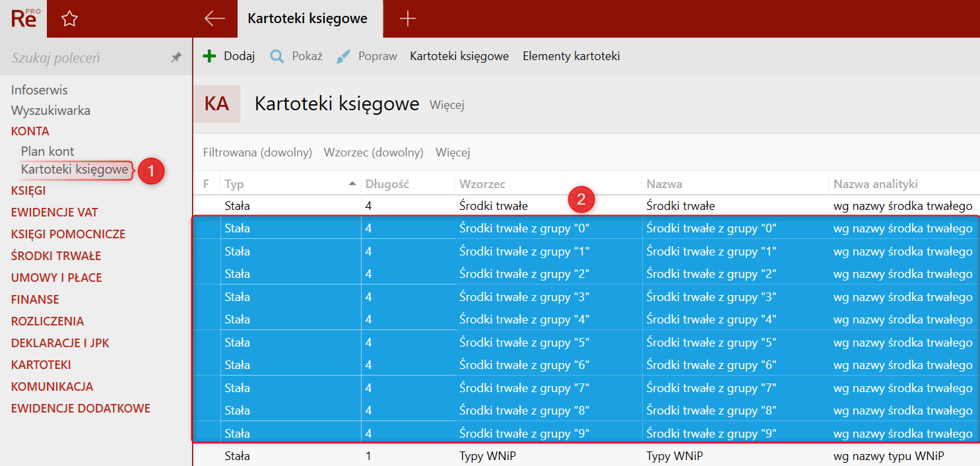
Task: Open Infoserwis in the sidebar
Action: 40,90
